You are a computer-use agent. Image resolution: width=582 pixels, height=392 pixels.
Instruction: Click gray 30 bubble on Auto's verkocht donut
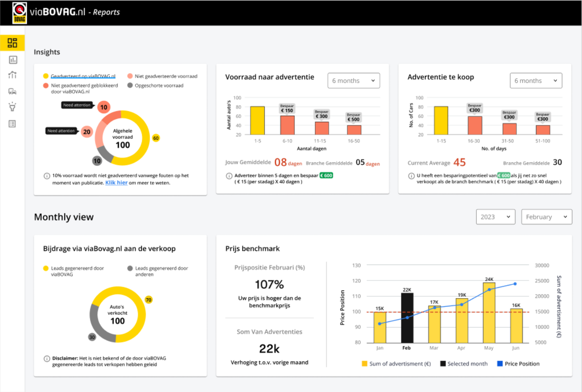tap(92, 337)
